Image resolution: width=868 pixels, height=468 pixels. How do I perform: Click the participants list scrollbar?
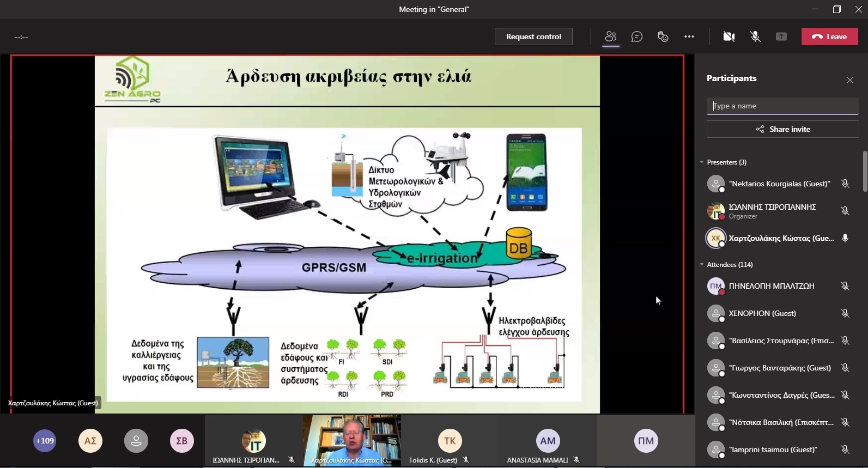pos(864,172)
